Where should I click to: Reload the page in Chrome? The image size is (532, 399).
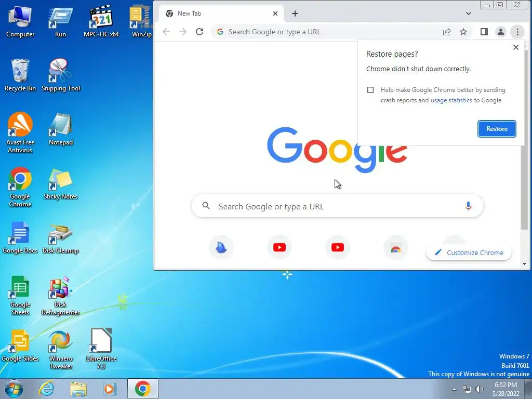coord(199,32)
